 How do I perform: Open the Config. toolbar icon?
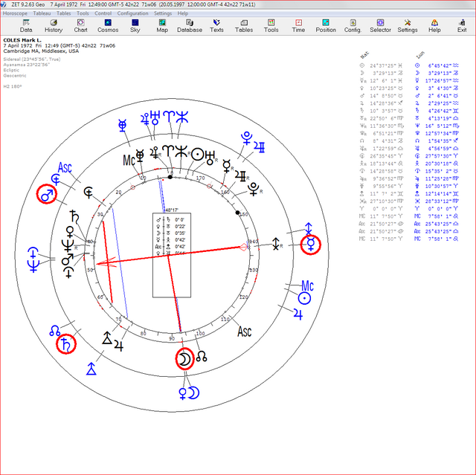coord(353,26)
